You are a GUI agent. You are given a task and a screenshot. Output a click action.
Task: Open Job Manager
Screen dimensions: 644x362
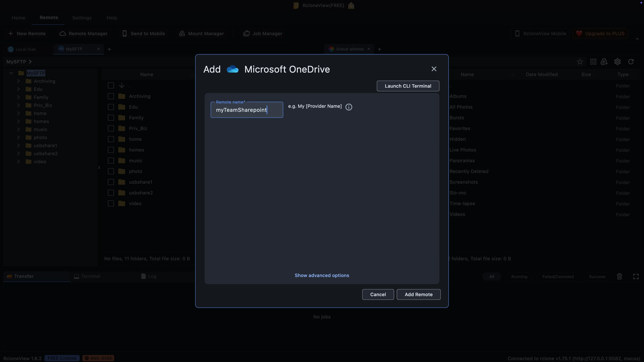[262, 34]
